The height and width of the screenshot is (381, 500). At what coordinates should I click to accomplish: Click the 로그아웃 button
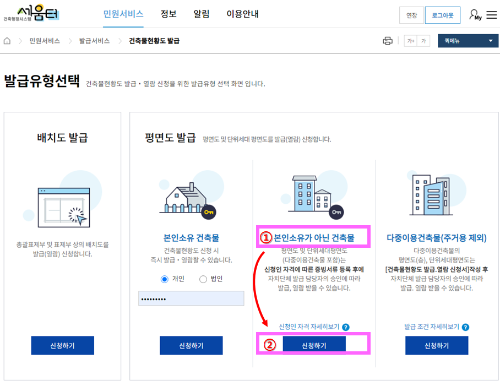443,15
